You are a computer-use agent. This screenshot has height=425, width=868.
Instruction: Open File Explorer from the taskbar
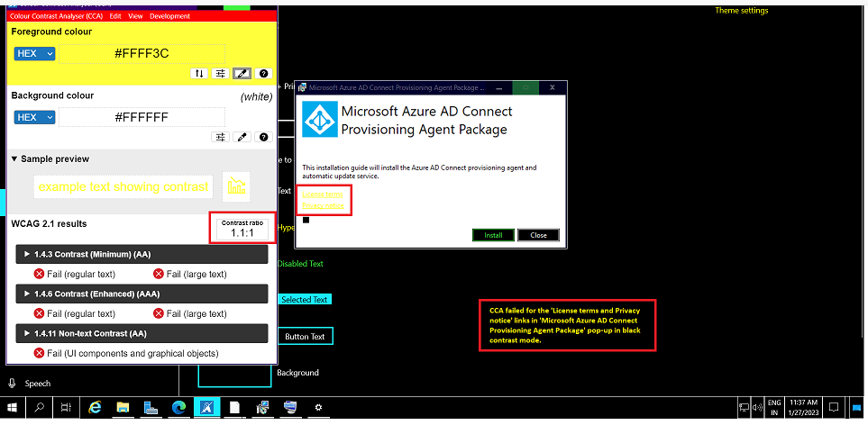(123, 408)
